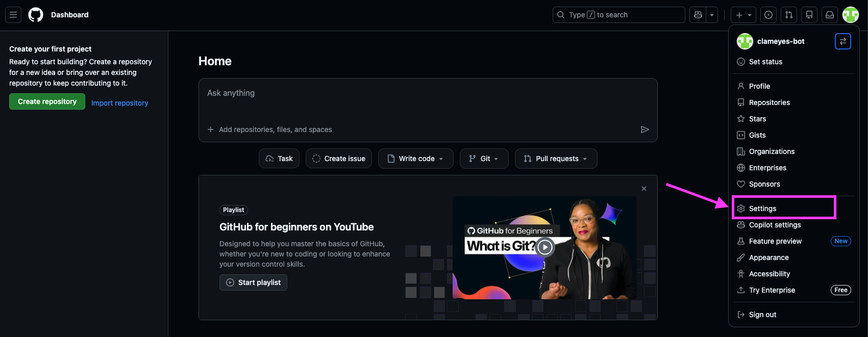
Task: Open Feature preview menu entry
Action: click(x=793, y=241)
